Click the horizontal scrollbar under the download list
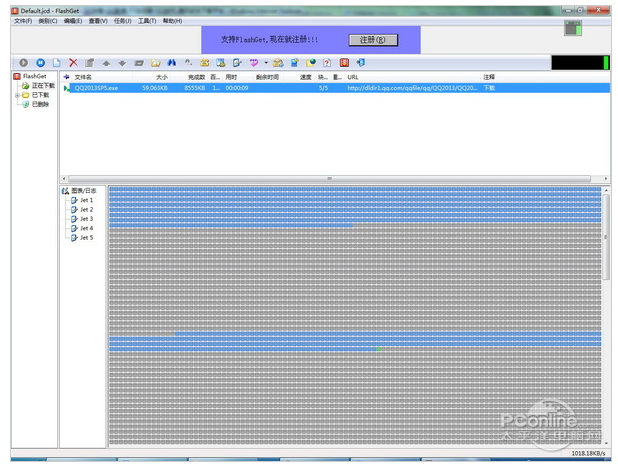Screen dimensions: 618x467 coord(330,178)
